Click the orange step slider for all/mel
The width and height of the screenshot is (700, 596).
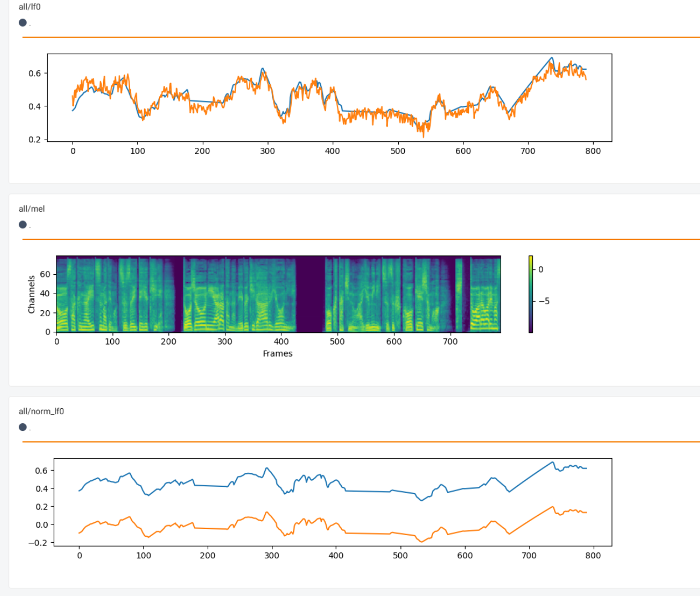click(360, 239)
